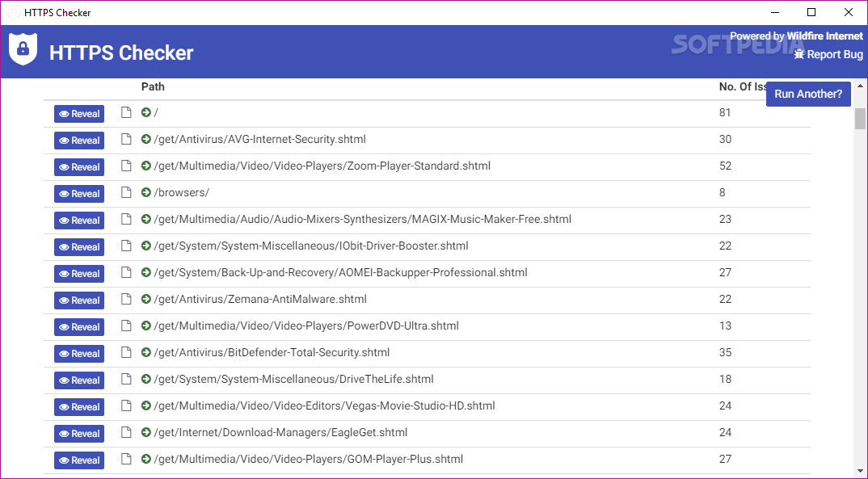Screen dimensions: 868x479
Task: Click the green arrow for MAGIX-Music-Maker-Free.shtml
Action: pos(146,218)
